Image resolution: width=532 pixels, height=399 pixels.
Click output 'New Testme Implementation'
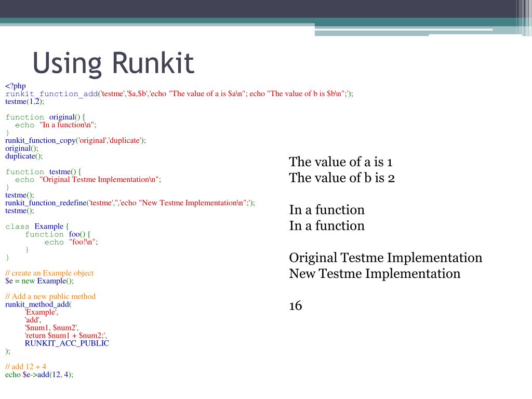pos(375,273)
